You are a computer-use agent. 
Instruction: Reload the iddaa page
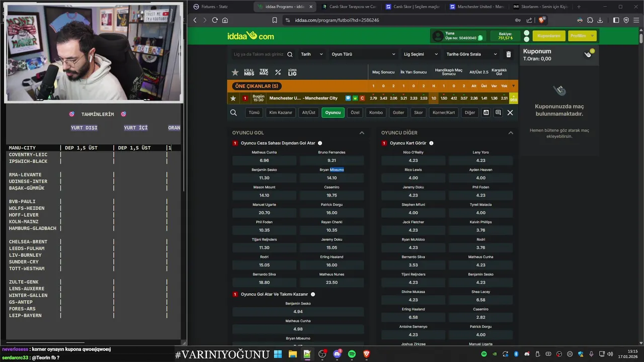point(215,20)
